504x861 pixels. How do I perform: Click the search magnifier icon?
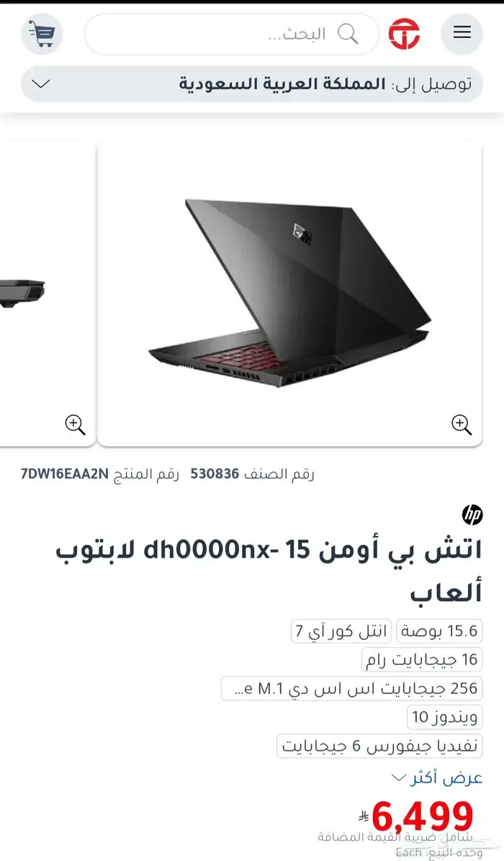348,34
